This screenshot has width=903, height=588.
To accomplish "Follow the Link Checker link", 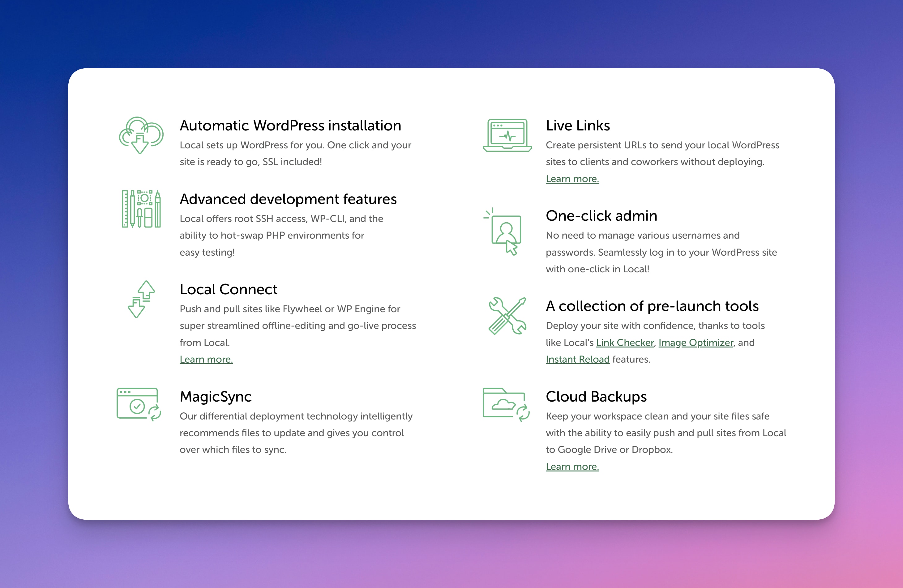I will 624,343.
